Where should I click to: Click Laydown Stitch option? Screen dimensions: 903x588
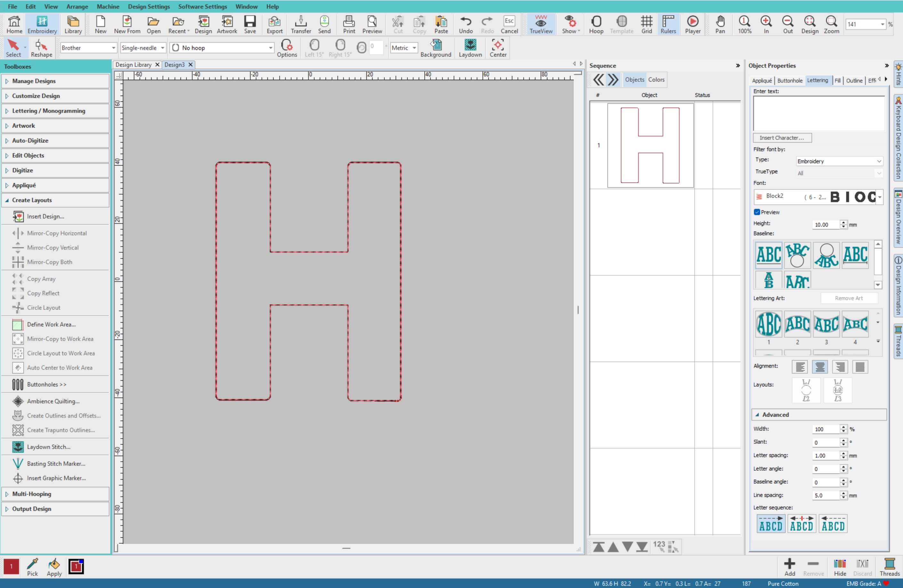click(49, 447)
